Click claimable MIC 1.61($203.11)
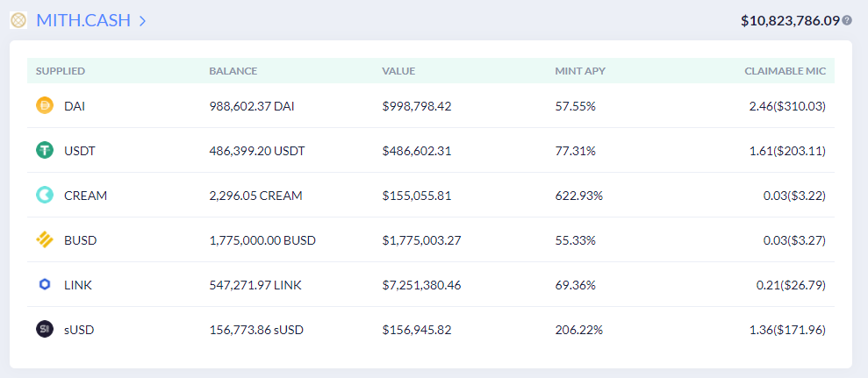The height and width of the screenshot is (378, 868). coord(788,151)
